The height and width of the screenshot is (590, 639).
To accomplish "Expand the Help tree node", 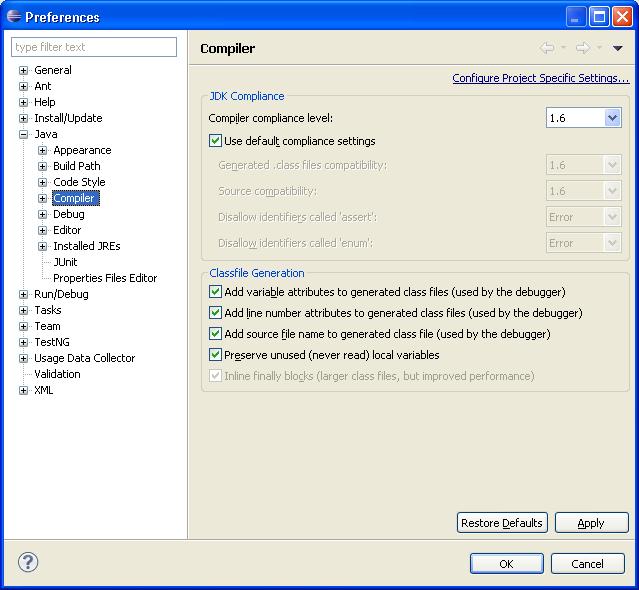I will coord(23,102).
